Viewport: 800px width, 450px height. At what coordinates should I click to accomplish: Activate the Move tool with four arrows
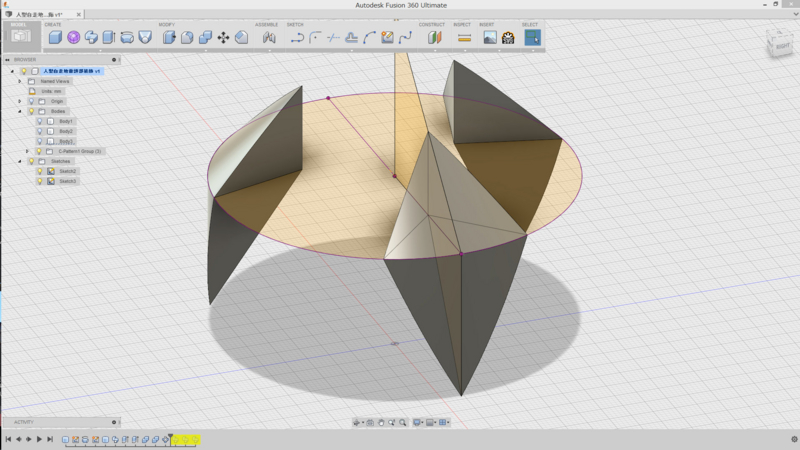click(x=223, y=37)
